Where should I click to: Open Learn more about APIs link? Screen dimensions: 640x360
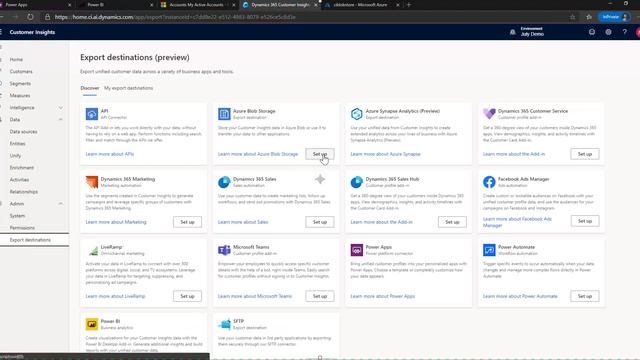110,154
